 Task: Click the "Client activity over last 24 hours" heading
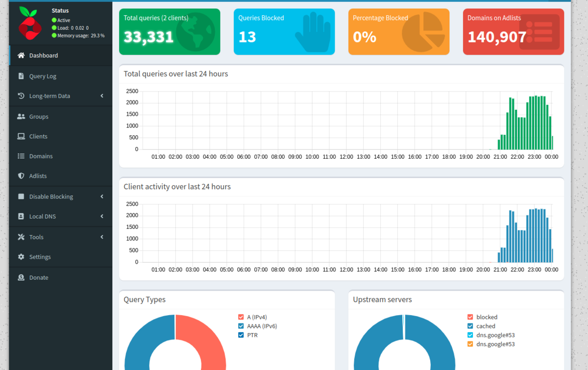(x=177, y=187)
